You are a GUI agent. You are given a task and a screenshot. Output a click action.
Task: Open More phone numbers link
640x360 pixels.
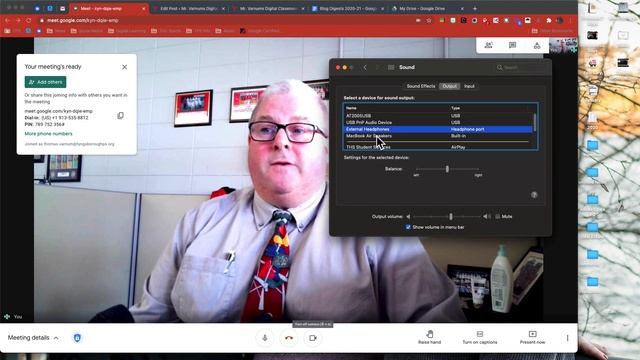coord(48,134)
